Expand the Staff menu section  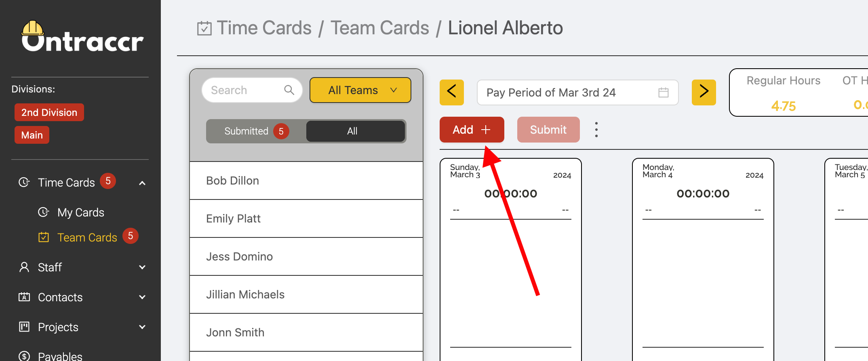pyautogui.click(x=142, y=267)
